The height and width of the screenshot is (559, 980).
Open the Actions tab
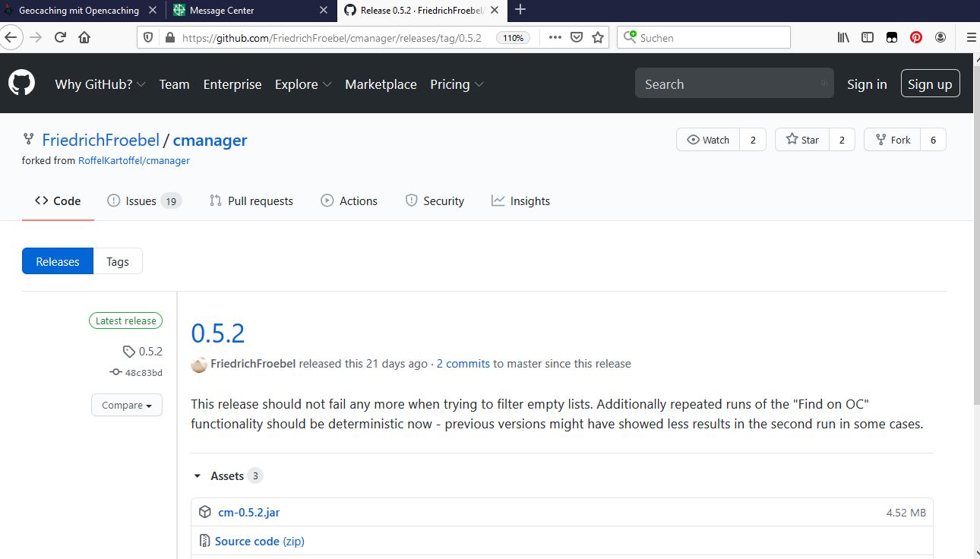click(x=349, y=201)
